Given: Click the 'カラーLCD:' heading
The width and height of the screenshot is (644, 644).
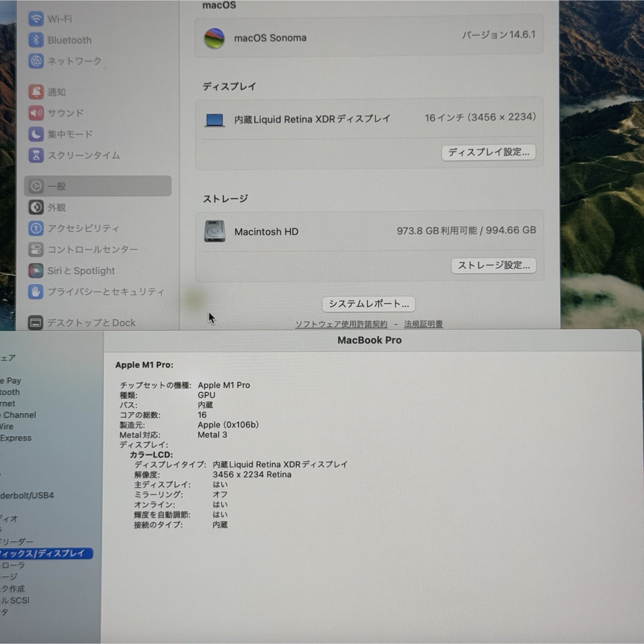Looking at the screenshot, I should [151, 454].
